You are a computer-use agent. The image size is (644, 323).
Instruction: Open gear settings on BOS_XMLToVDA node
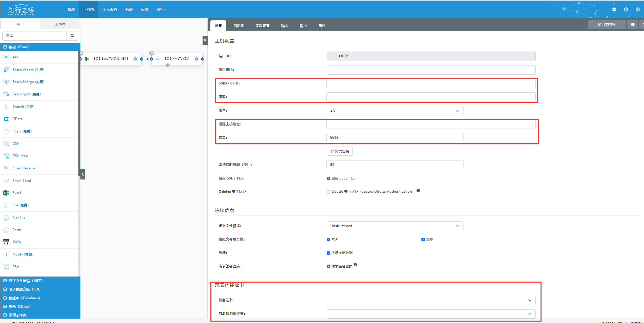coord(196,59)
